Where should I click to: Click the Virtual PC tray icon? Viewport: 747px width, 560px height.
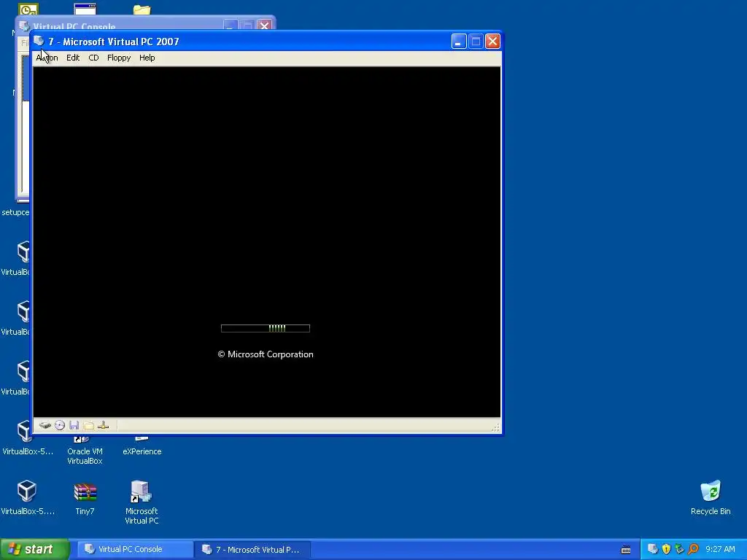click(653, 549)
